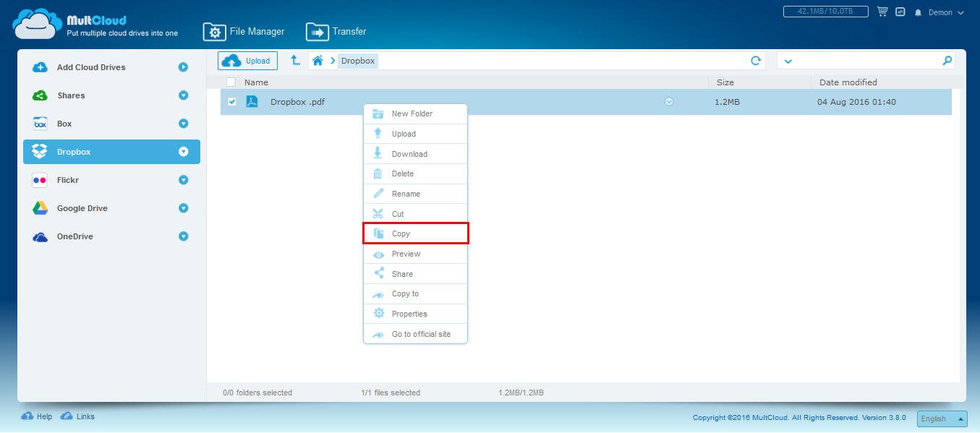This screenshot has width=980, height=433.
Task: Click the 1.2MB size cell
Action: [x=727, y=102]
